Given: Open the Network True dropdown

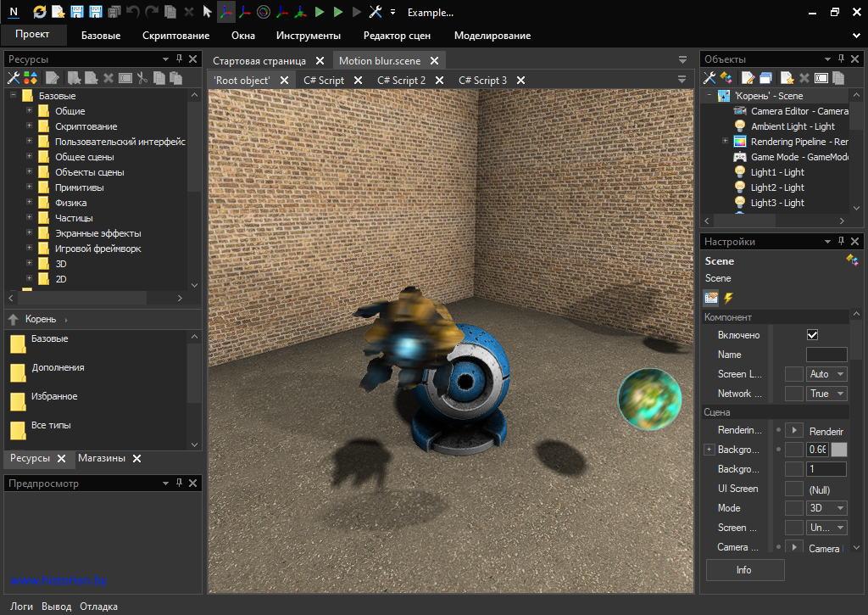Looking at the screenshot, I should click(826, 394).
